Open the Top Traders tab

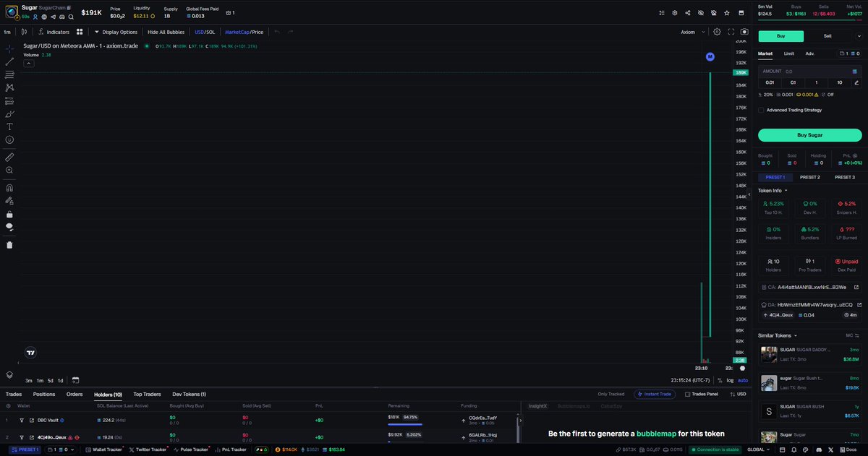[x=146, y=394]
